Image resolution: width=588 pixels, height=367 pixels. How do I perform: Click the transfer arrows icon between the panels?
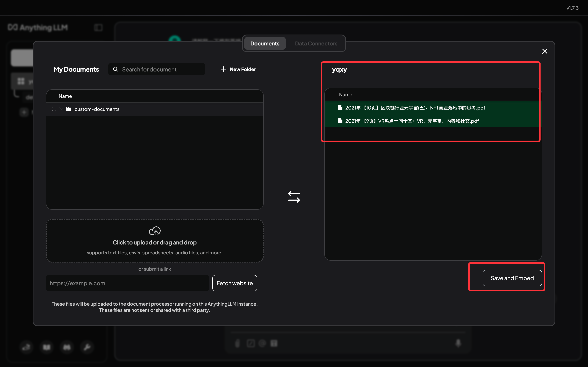(x=294, y=197)
